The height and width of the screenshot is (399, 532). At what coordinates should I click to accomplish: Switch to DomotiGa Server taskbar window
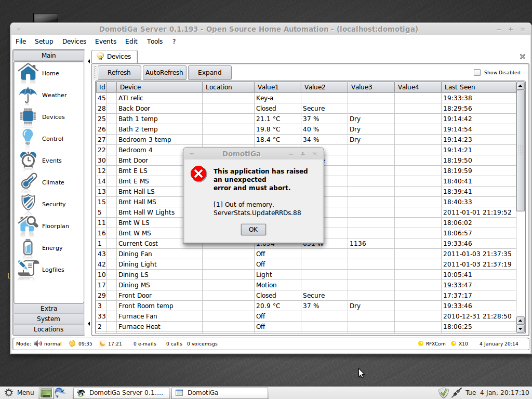click(121, 393)
